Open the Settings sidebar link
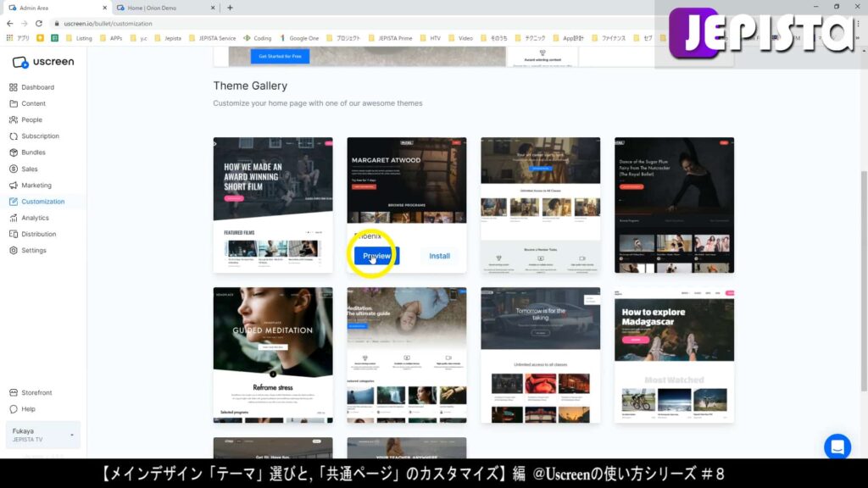Viewport: 868px width, 488px height. point(34,250)
